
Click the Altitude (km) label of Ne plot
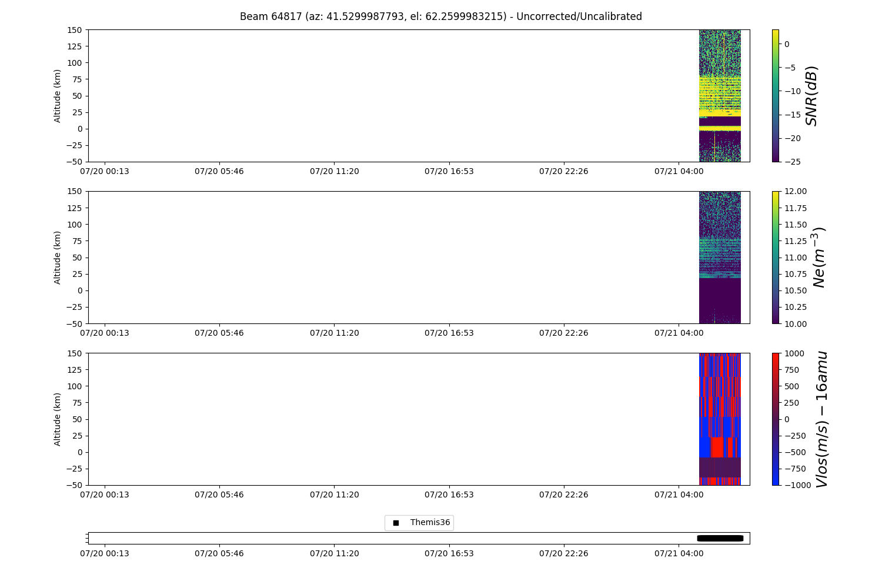coord(58,257)
